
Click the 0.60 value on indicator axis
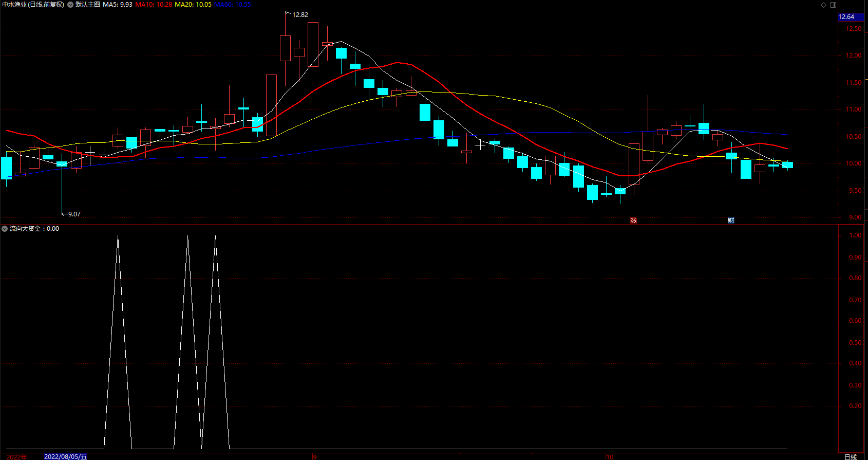tap(855, 321)
